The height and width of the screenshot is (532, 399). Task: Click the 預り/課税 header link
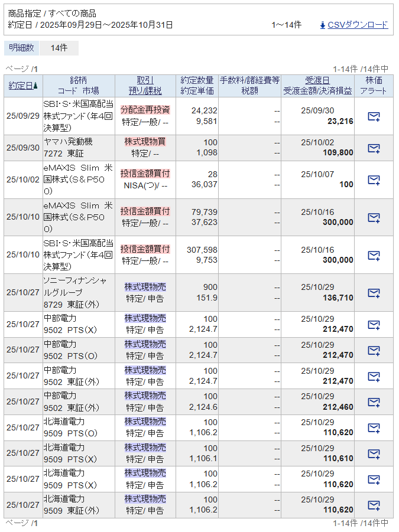[145, 91]
